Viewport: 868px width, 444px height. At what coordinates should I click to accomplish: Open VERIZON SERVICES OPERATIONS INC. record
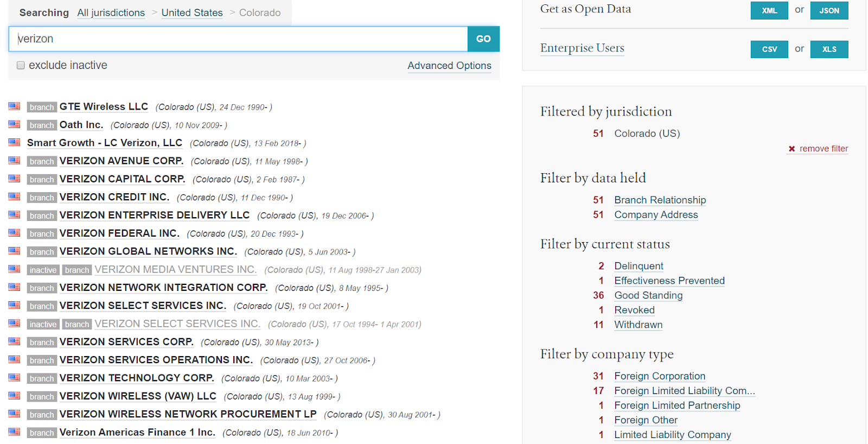tap(156, 360)
